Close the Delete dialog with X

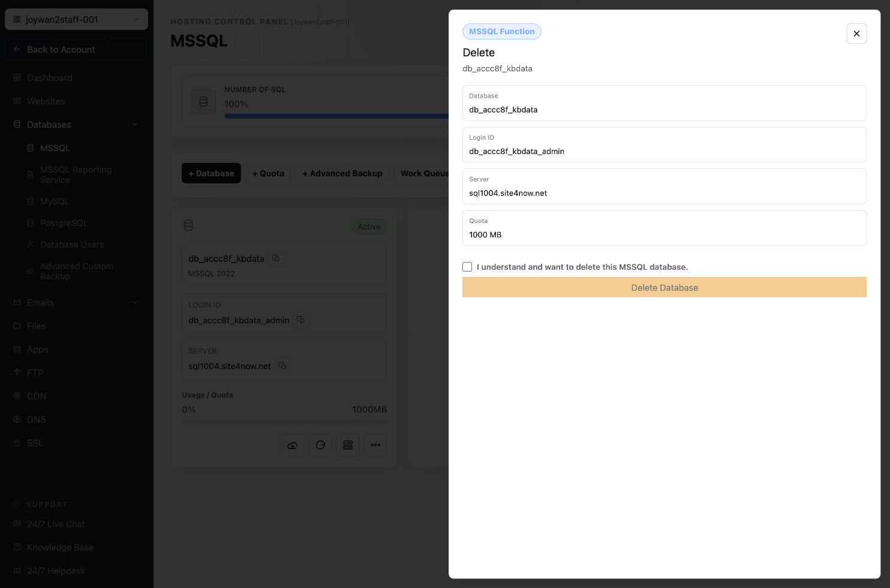point(856,34)
